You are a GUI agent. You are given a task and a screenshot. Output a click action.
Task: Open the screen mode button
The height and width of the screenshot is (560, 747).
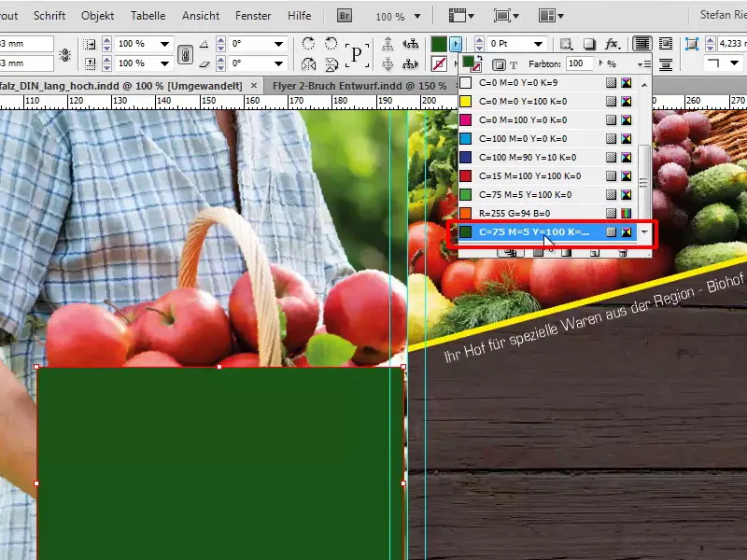[505, 16]
